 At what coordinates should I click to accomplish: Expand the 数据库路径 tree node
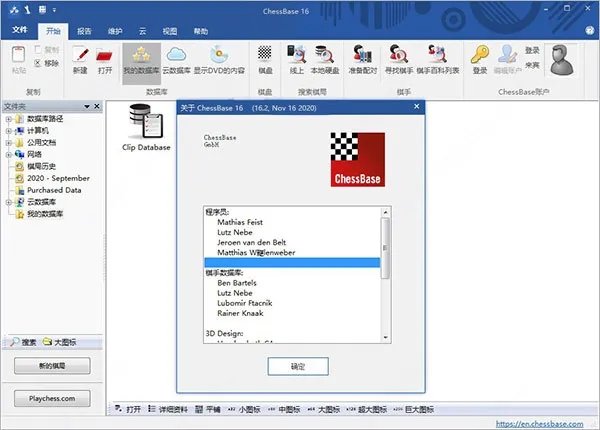click(8, 120)
